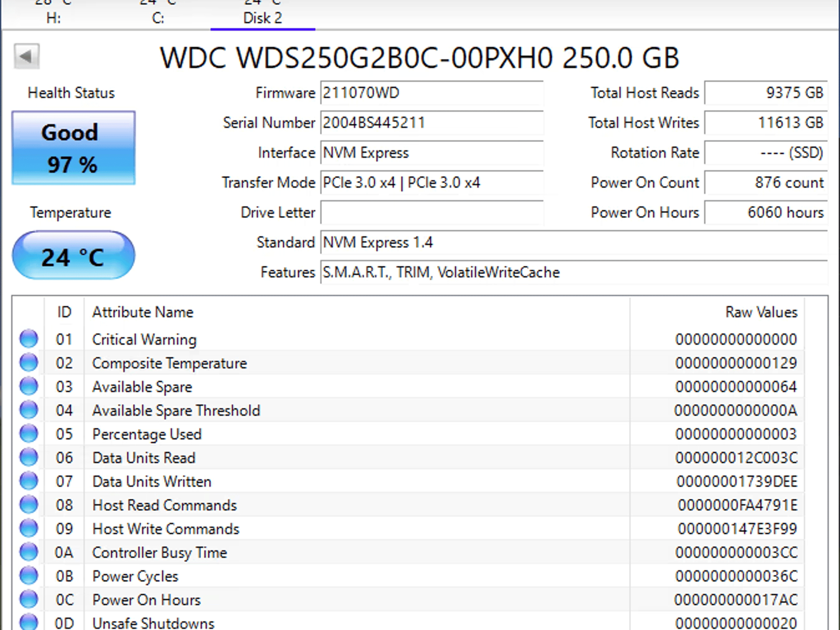840x630 pixels.
Task: Click raw value 00000000036C
Action: (736, 576)
